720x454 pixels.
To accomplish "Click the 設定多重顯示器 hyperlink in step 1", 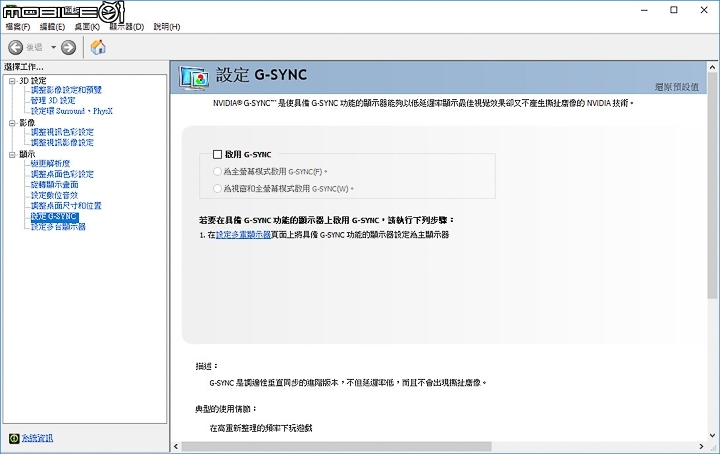I will 243,235.
